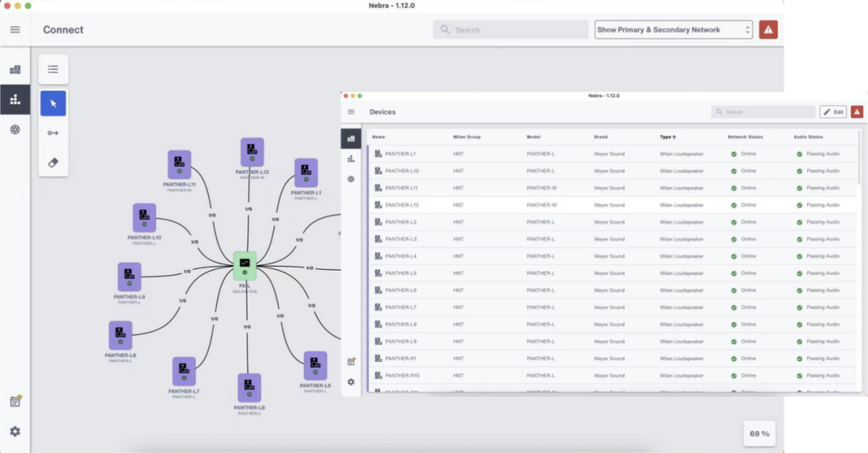Activate the connection line tool

coord(53,133)
